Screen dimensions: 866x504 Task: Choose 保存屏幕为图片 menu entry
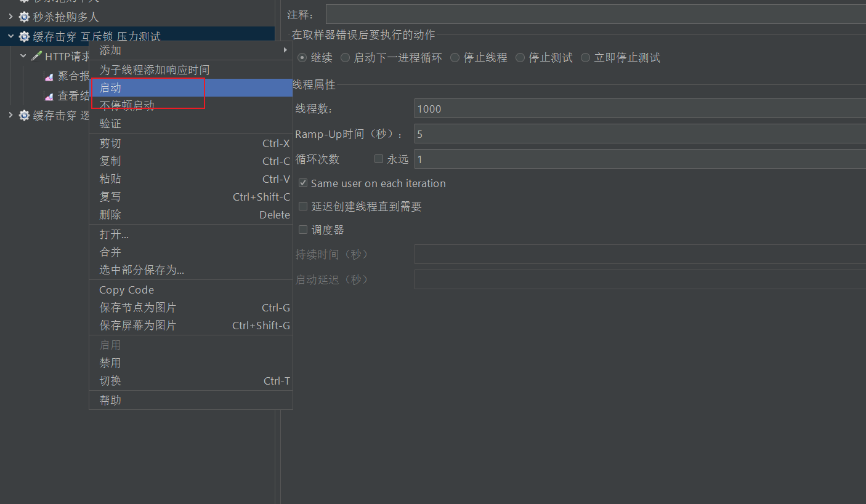(191, 326)
